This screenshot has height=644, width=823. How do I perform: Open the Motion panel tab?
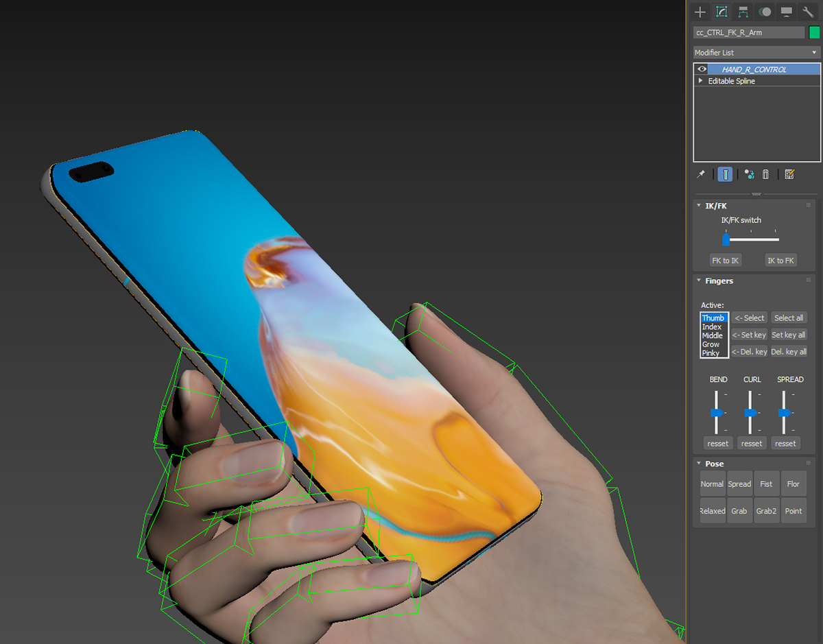pyautogui.click(x=765, y=12)
